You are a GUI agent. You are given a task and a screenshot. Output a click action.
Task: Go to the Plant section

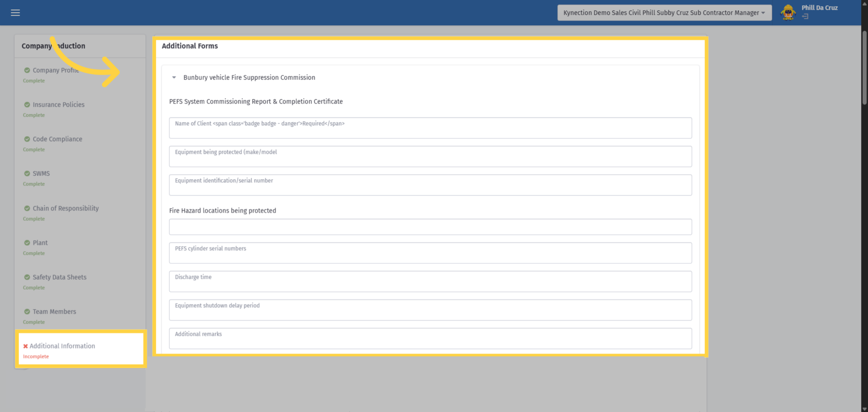40,243
